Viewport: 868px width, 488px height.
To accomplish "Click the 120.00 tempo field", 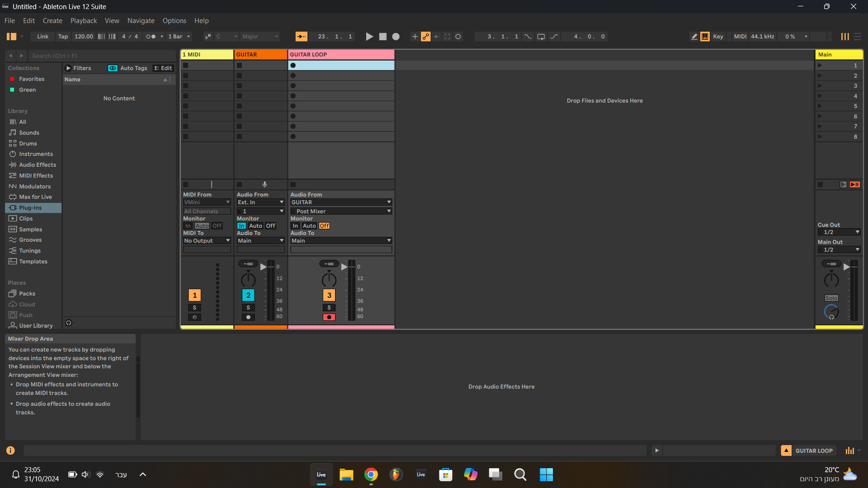I will coord(84,37).
